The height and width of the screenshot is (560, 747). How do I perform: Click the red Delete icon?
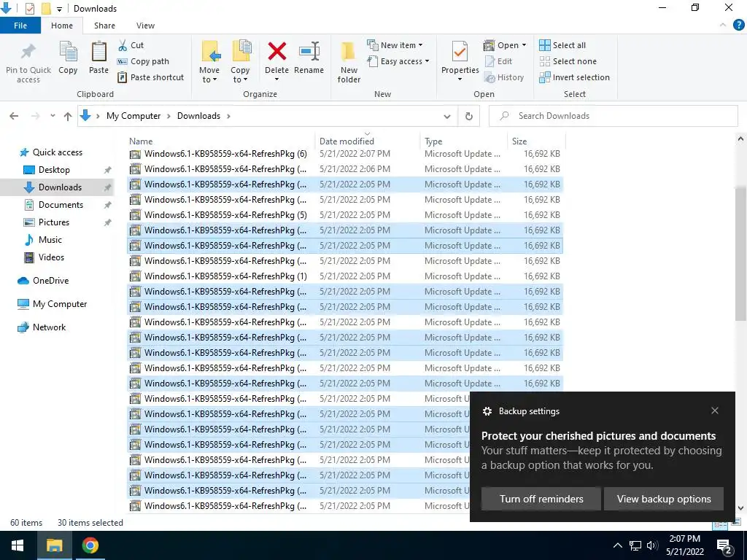[x=276, y=52]
